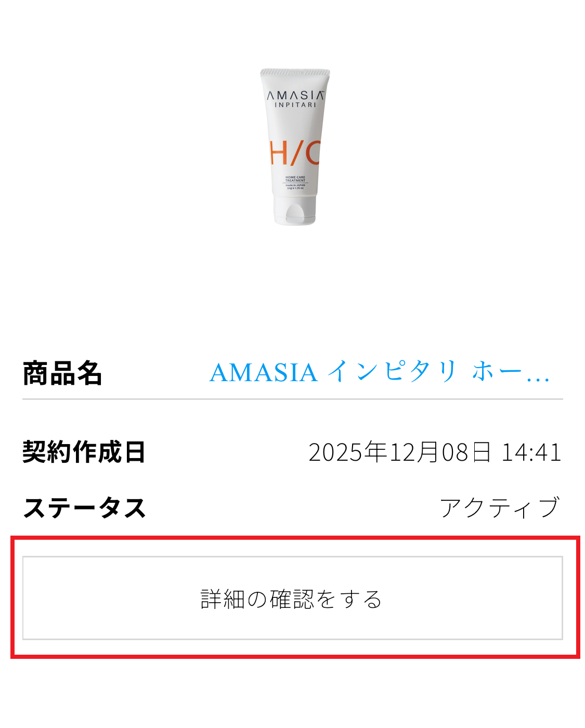
Task: Click the white cap of the tube
Action: (x=295, y=211)
